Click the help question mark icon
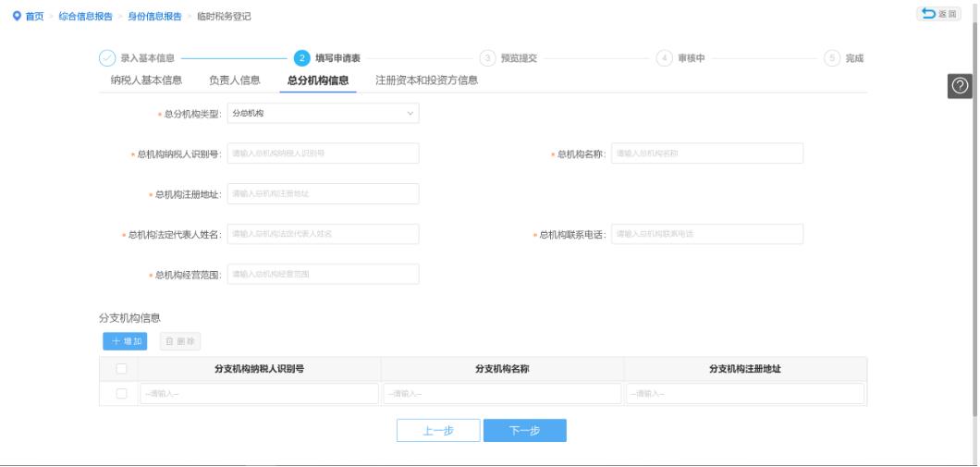This screenshot has width=980, height=467. point(959,85)
